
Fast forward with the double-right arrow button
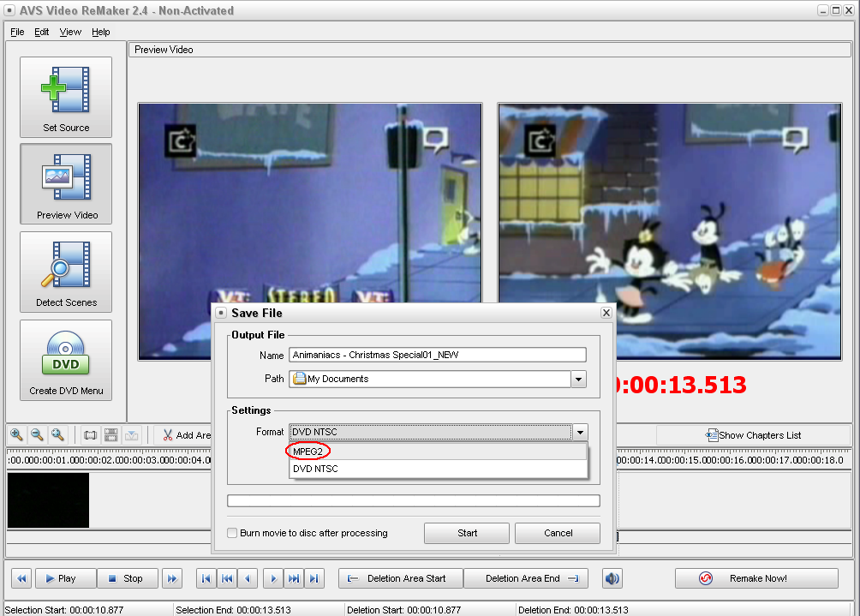172,578
